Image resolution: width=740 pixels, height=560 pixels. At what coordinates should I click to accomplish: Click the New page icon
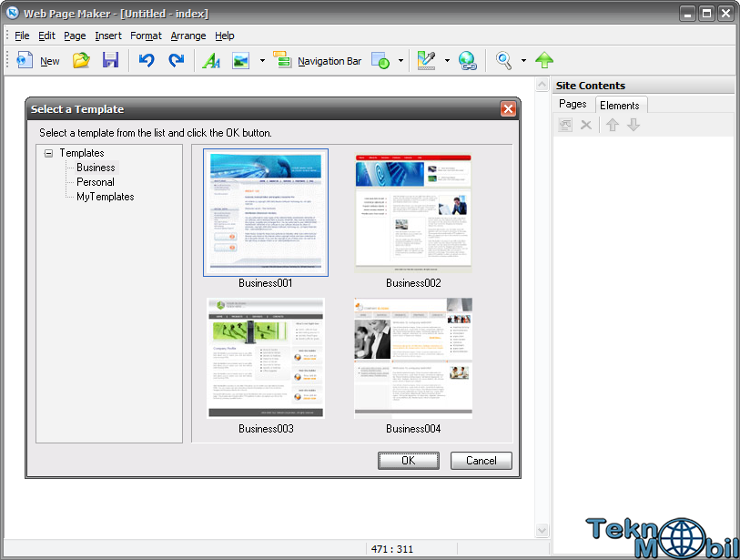tap(24, 60)
